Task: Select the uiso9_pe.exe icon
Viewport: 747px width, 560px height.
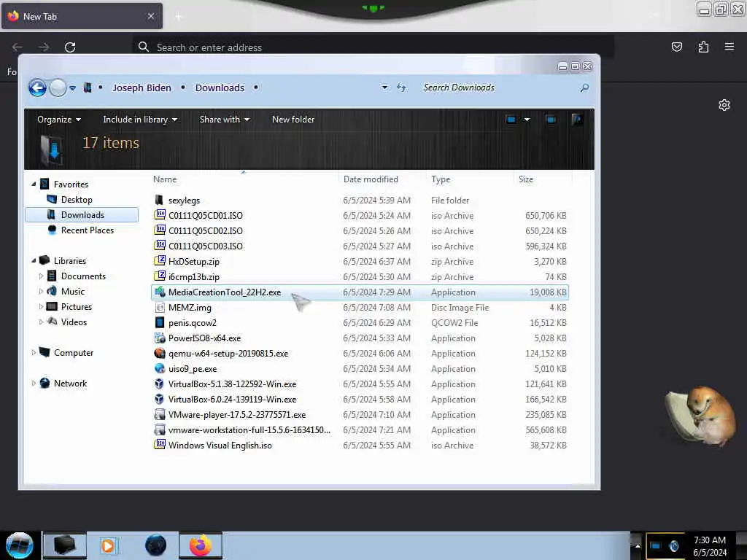Action: (x=160, y=368)
